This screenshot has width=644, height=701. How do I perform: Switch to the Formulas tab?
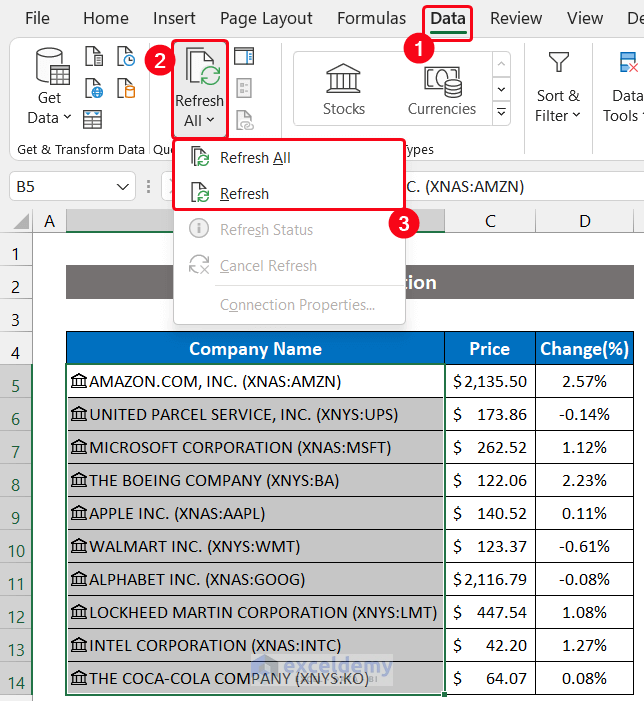(371, 19)
